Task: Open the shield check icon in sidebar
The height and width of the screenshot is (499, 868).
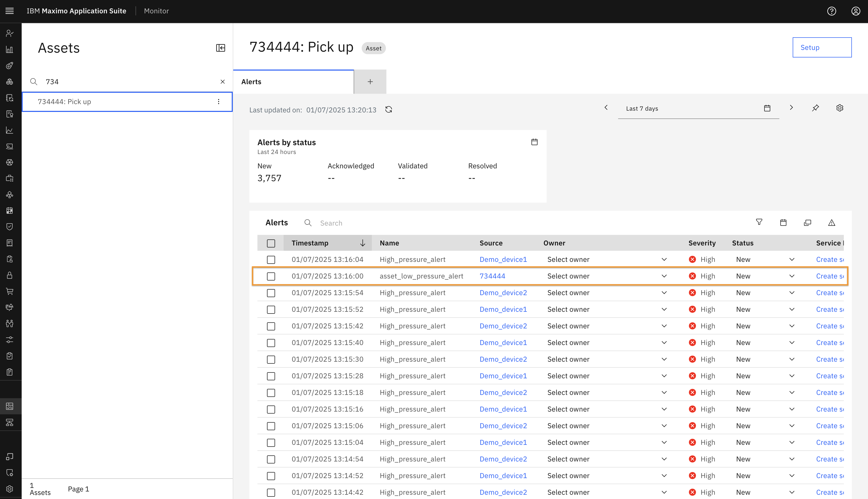Action: [x=10, y=227]
